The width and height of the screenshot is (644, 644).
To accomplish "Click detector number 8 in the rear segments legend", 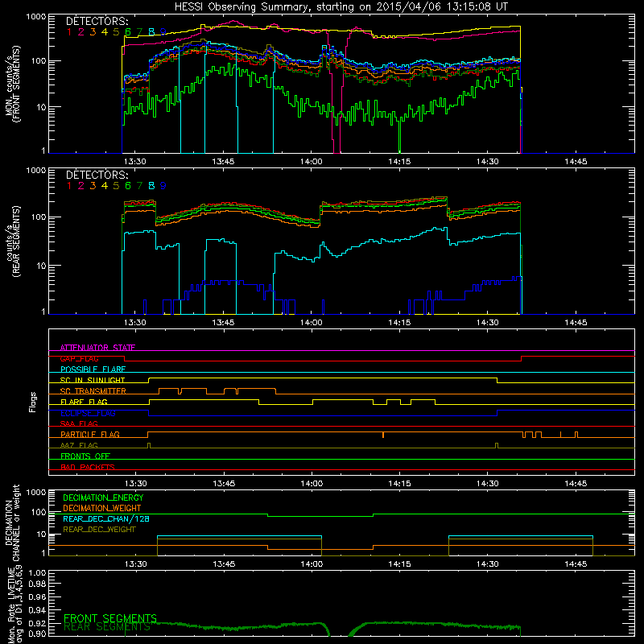I will pyautogui.click(x=151, y=186).
